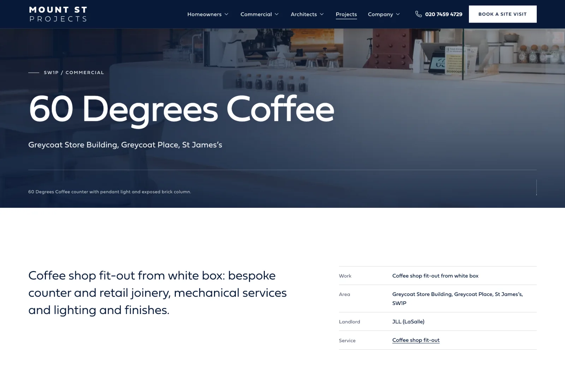The height and width of the screenshot is (392, 565).
Task: Expand the Architects menu chevron
Action: point(322,14)
